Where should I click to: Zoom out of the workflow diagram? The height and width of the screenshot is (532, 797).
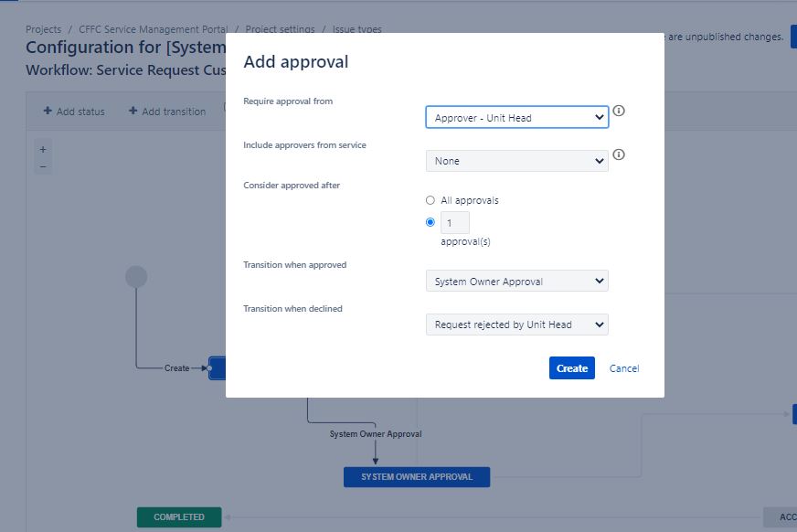43,166
